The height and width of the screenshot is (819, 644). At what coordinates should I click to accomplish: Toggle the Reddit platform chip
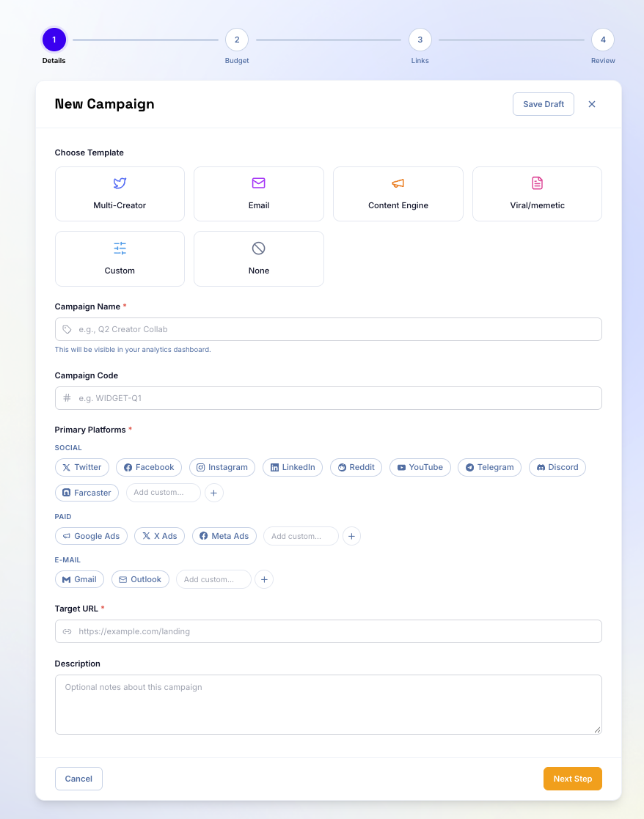[x=356, y=467]
